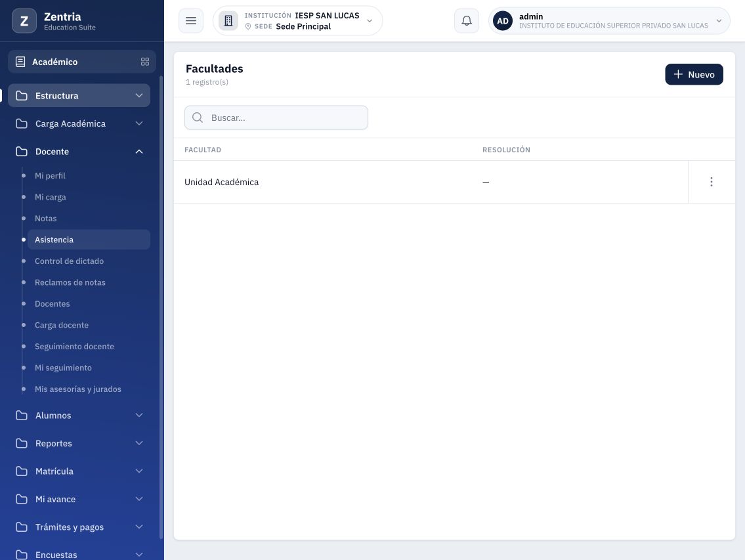This screenshot has width=745, height=560.
Task: Click the Matrícula folder icon
Action: [22, 471]
